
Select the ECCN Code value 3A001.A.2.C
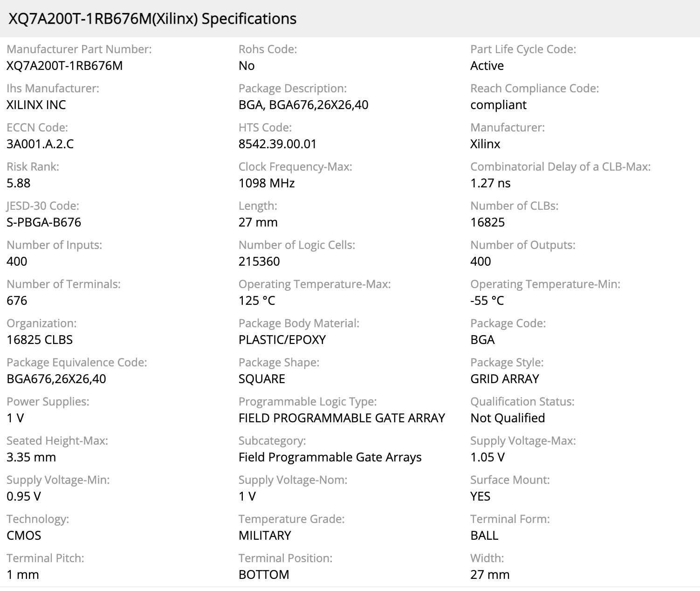coord(40,144)
